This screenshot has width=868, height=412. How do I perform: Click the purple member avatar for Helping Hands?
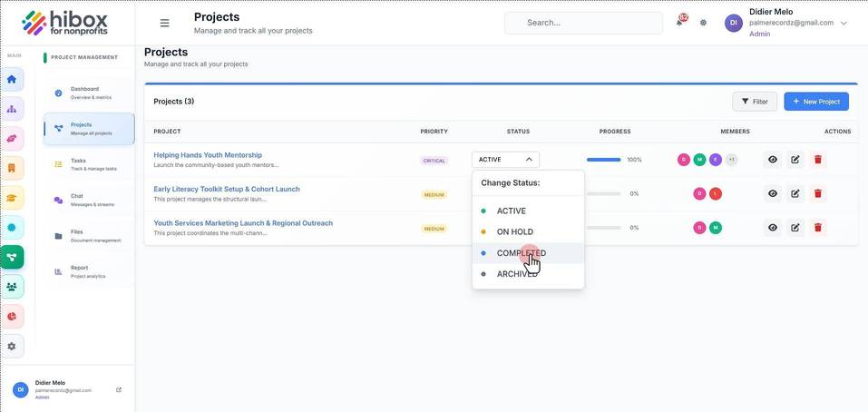[716, 160]
